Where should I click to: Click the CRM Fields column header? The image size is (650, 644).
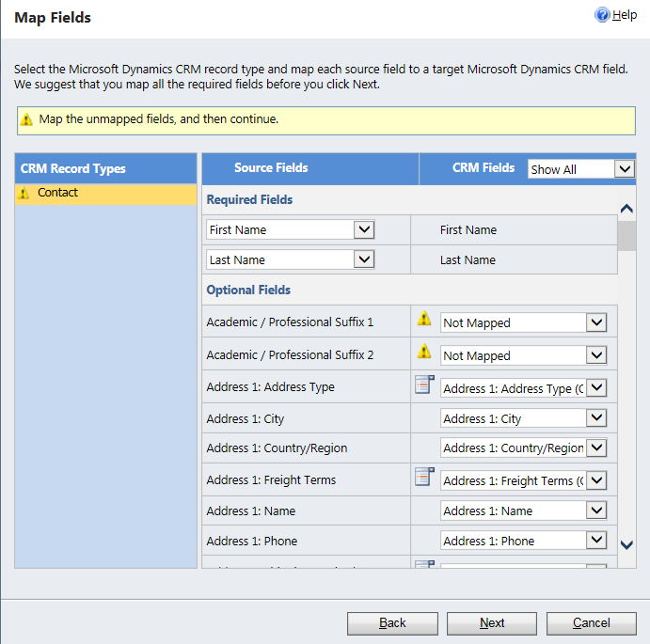tap(484, 168)
